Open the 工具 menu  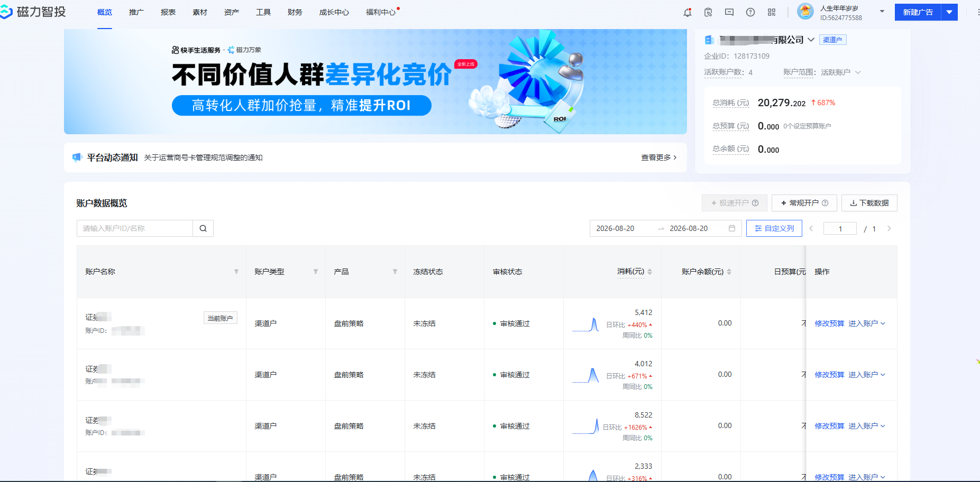263,12
